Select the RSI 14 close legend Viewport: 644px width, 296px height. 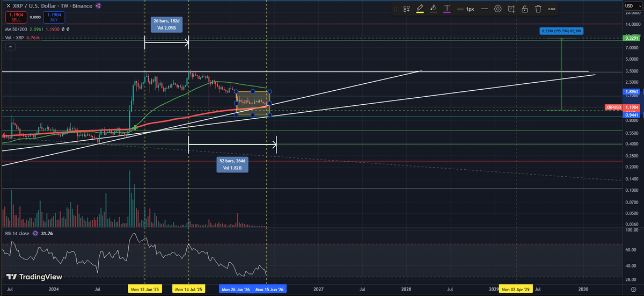click(x=16, y=234)
